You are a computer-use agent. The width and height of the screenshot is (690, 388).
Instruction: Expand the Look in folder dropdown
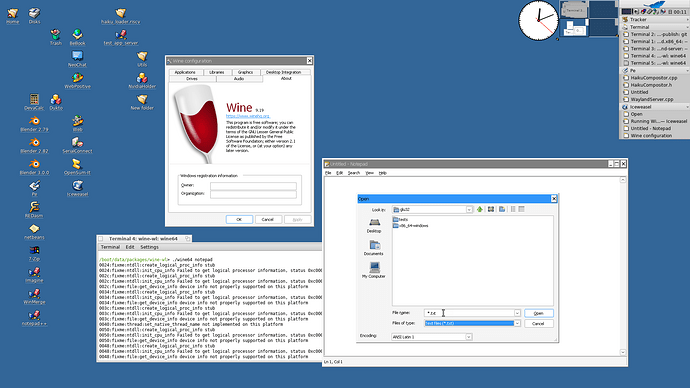[469, 210]
